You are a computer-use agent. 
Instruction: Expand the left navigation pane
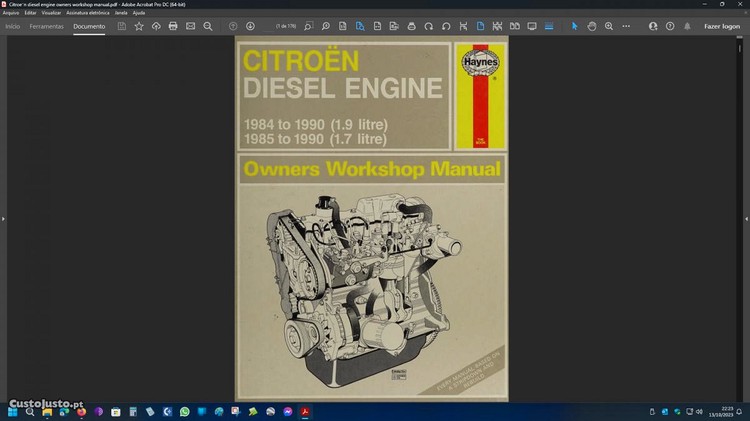pyautogui.click(x=3, y=218)
